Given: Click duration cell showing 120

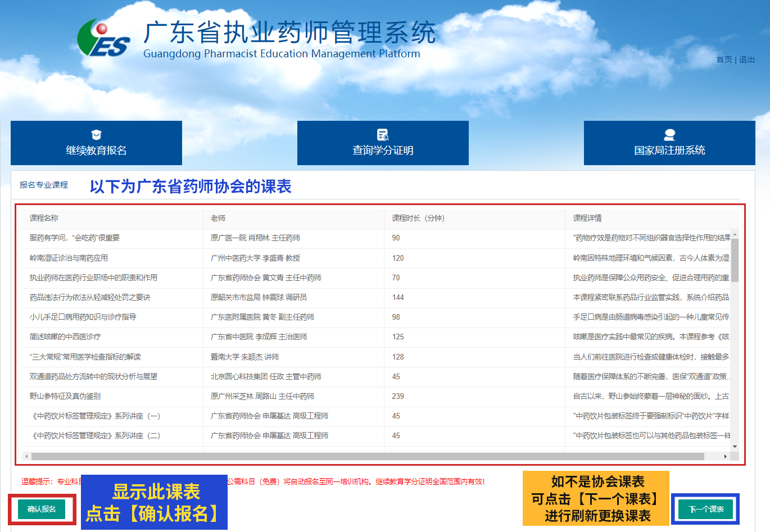Looking at the screenshot, I should pos(398,258).
